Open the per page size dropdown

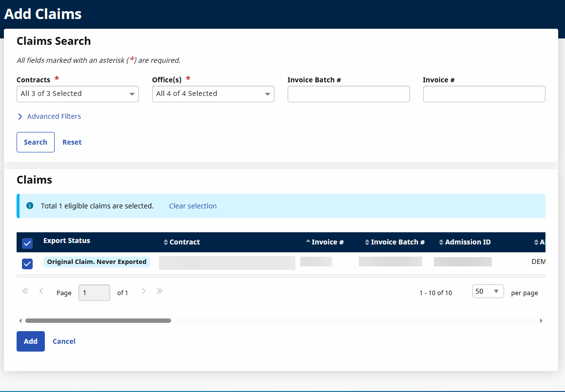coord(487,291)
